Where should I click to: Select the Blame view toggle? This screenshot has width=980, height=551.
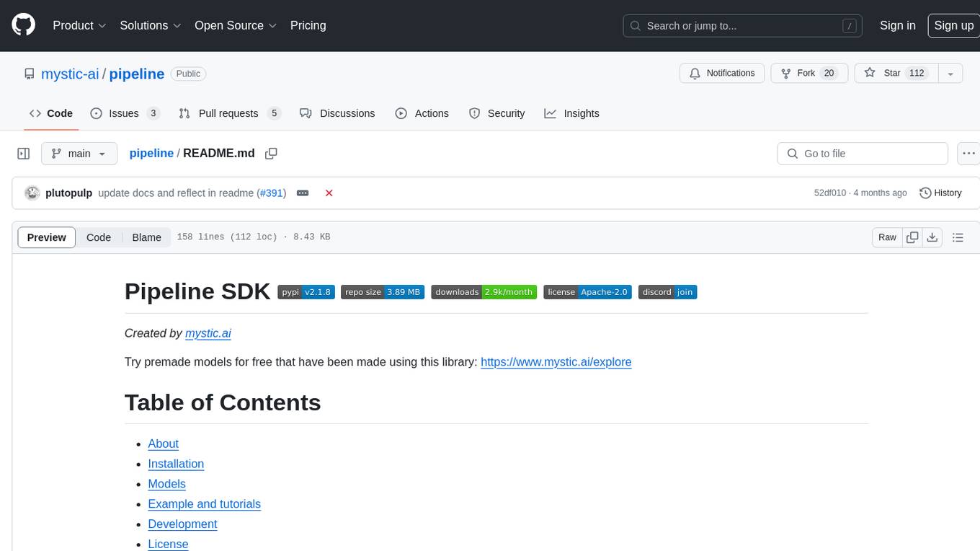146,237
